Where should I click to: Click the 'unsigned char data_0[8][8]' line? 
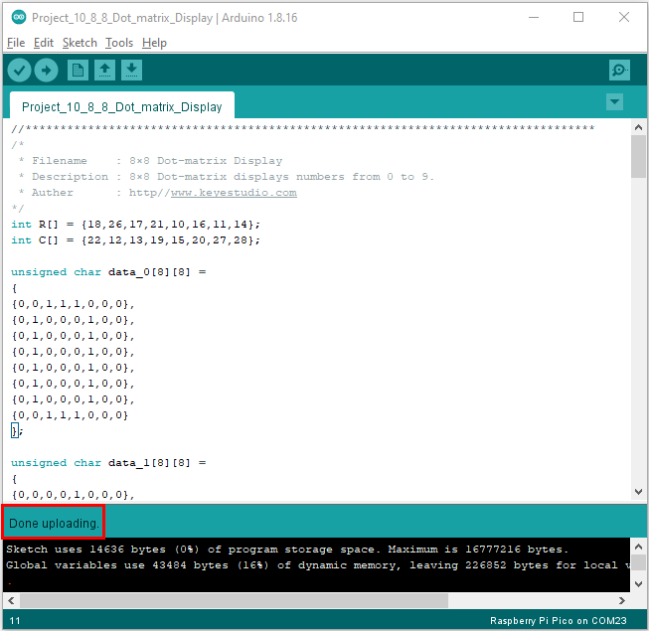pos(109,272)
